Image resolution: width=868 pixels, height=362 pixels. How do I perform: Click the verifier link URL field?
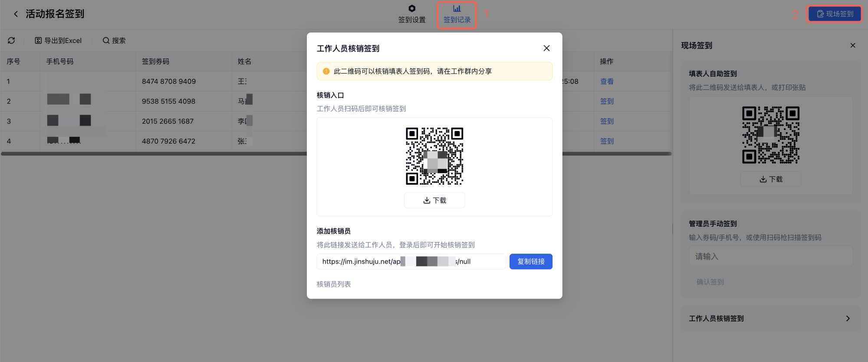[x=411, y=261]
